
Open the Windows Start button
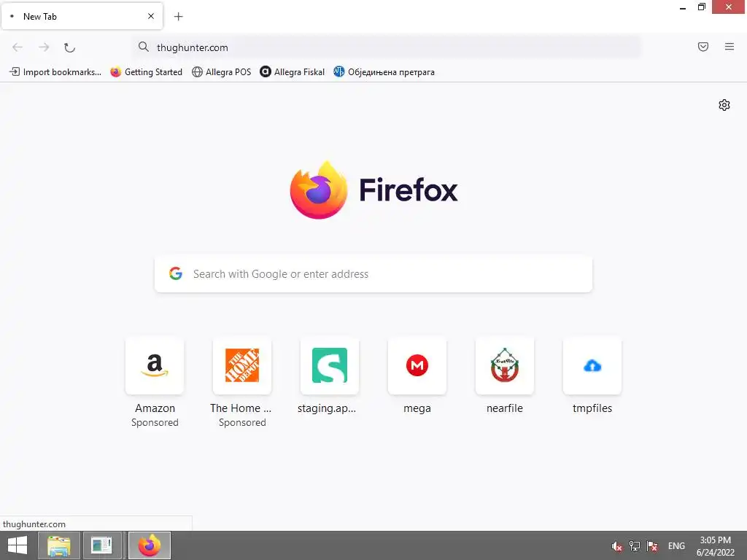point(18,545)
